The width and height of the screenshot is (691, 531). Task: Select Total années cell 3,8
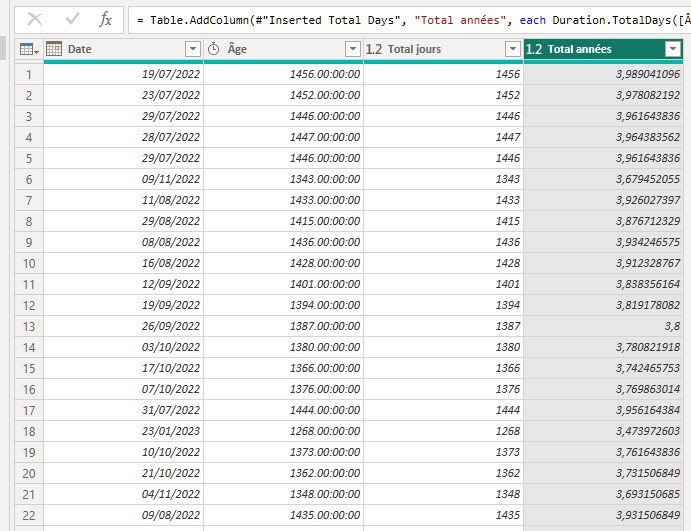603,327
